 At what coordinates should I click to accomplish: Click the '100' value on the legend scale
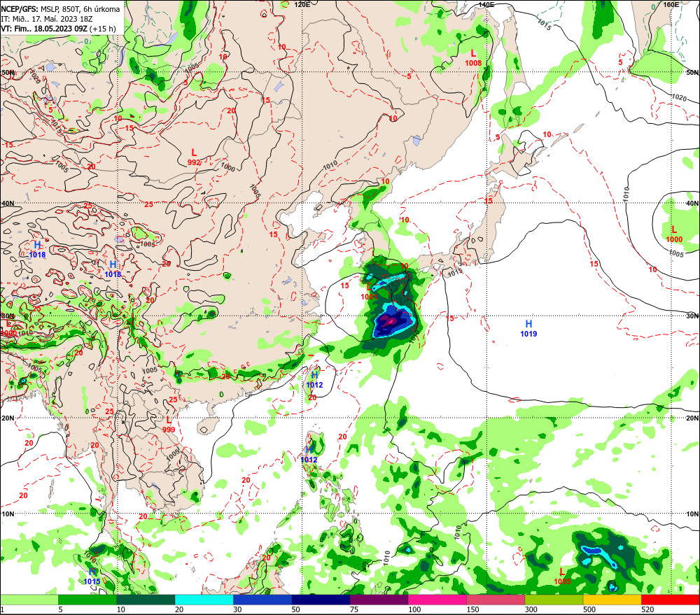[x=414, y=609]
